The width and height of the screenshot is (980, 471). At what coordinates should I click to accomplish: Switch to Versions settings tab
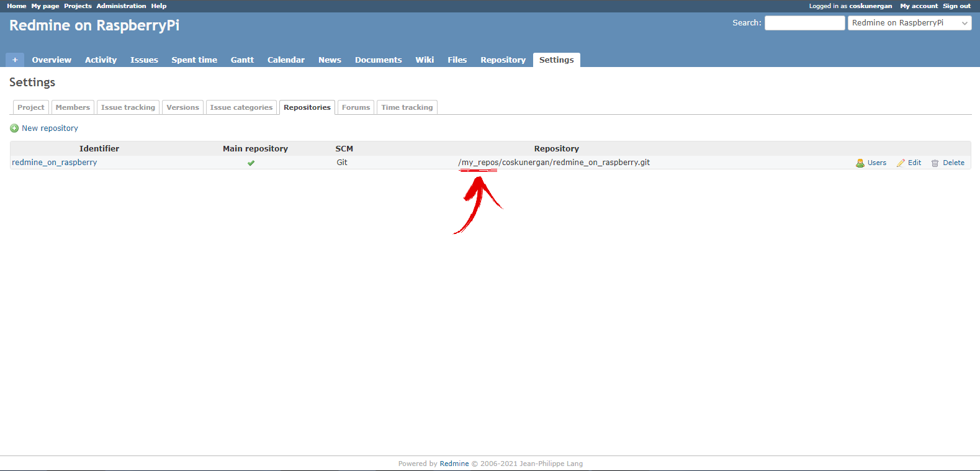pos(182,107)
